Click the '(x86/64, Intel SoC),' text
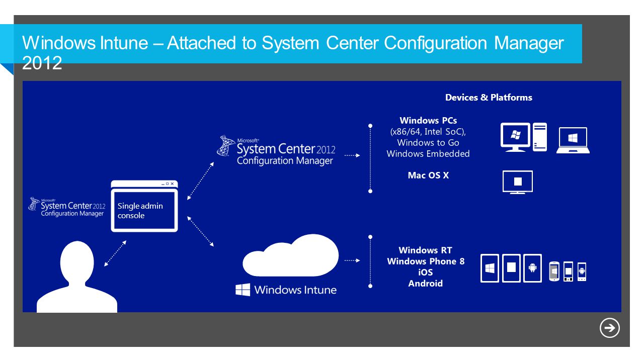Screen dimensions: 644x362 428,132
